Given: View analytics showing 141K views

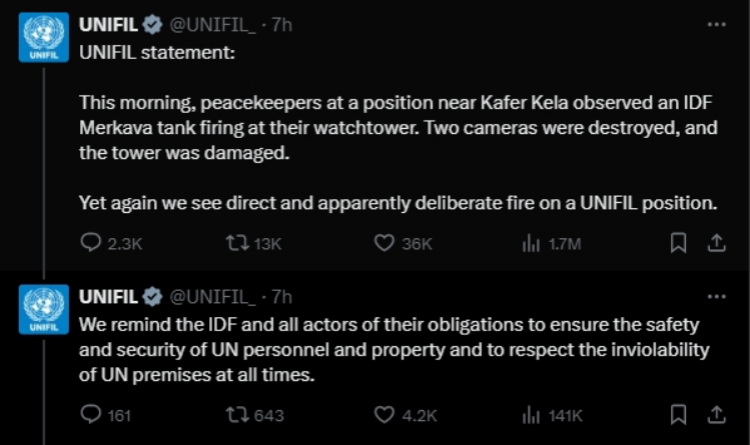Looking at the screenshot, I should pos(532,414).
